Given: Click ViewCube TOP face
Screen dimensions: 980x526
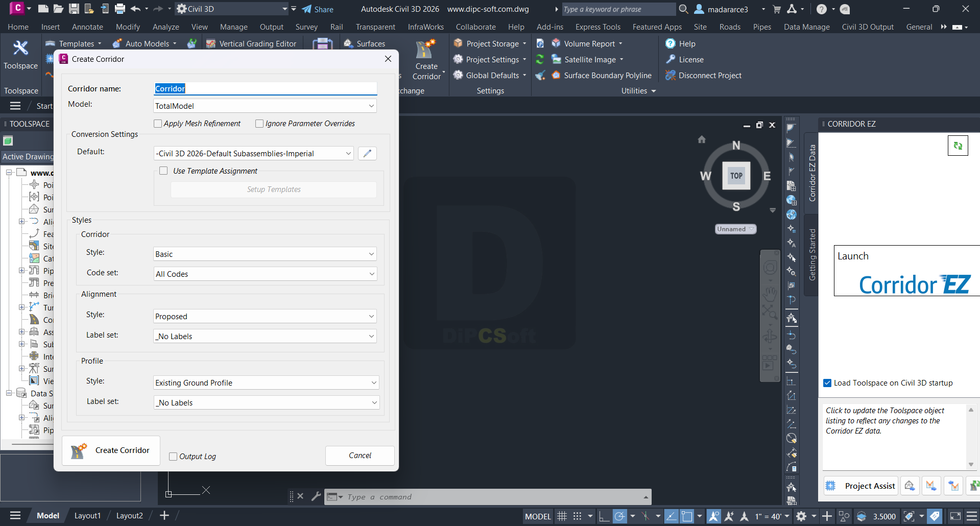Looking at the screenshot, I should [736, 176].
